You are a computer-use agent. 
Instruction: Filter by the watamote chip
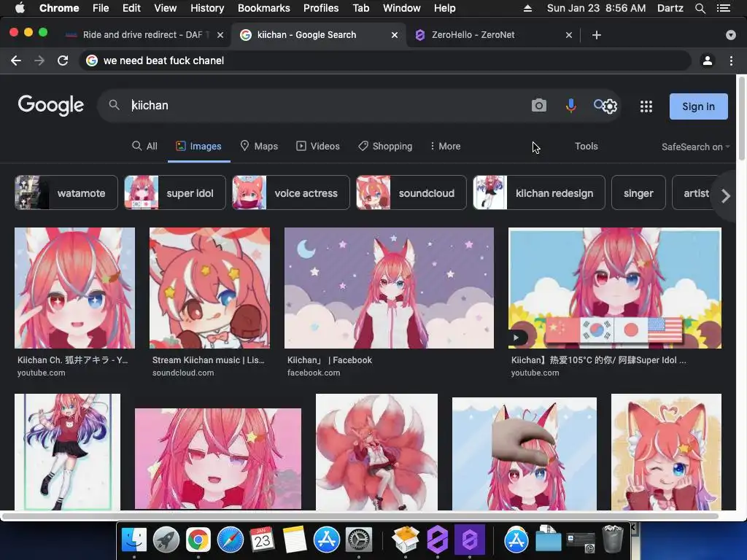click(66, 192)
